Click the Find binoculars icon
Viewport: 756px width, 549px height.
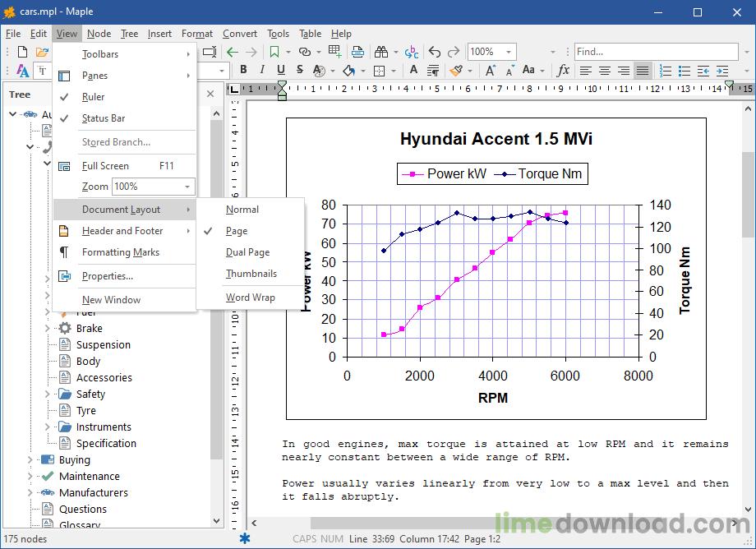(x=381, y=52)
